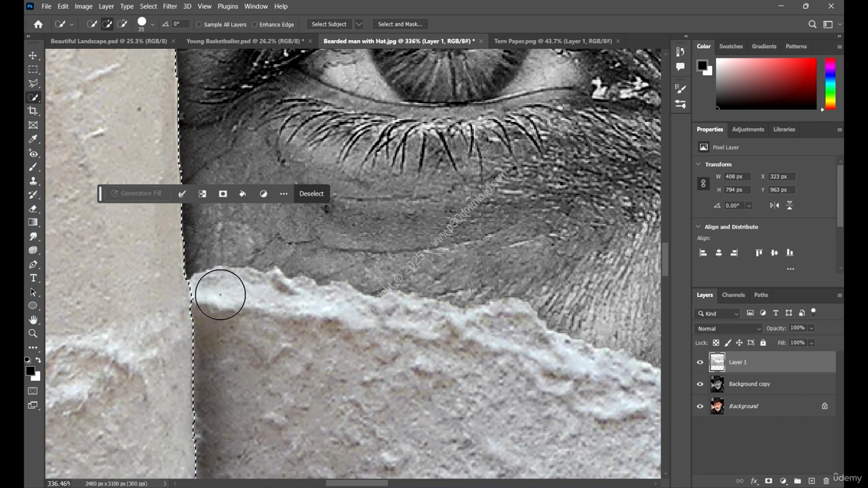
Task: Select the Move tool
Action: (x=33, y=56)
